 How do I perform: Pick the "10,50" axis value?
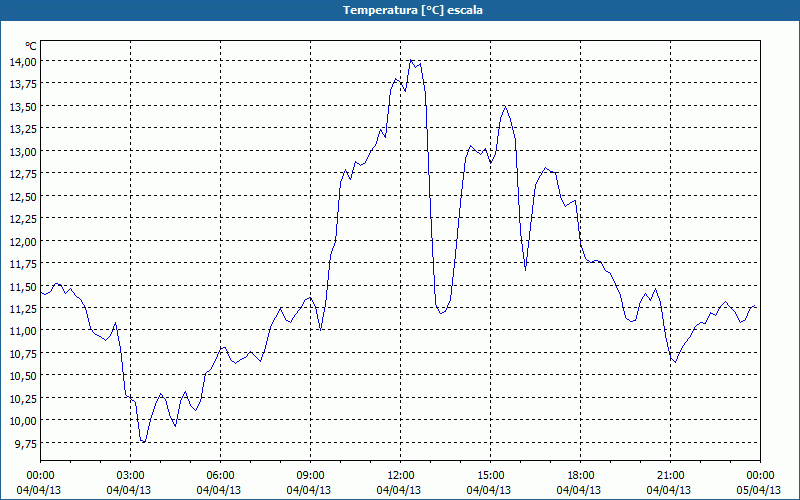click(23, 376)
